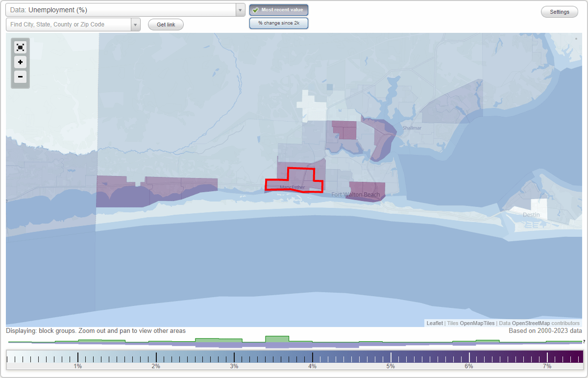Expand the location search dropdown arrow
This screenshot has width=588, height=378.
pyautogui.click(x=136, y=25)
